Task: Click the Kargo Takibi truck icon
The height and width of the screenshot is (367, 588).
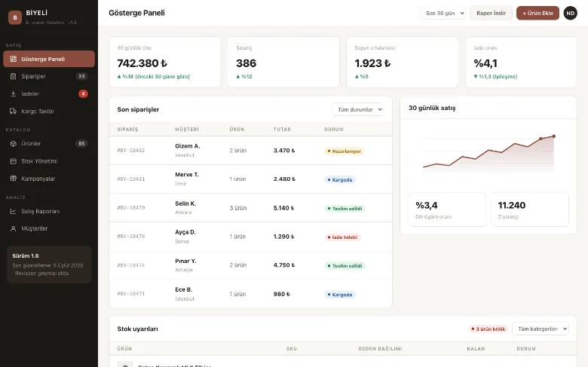Action: click(13, 111)
